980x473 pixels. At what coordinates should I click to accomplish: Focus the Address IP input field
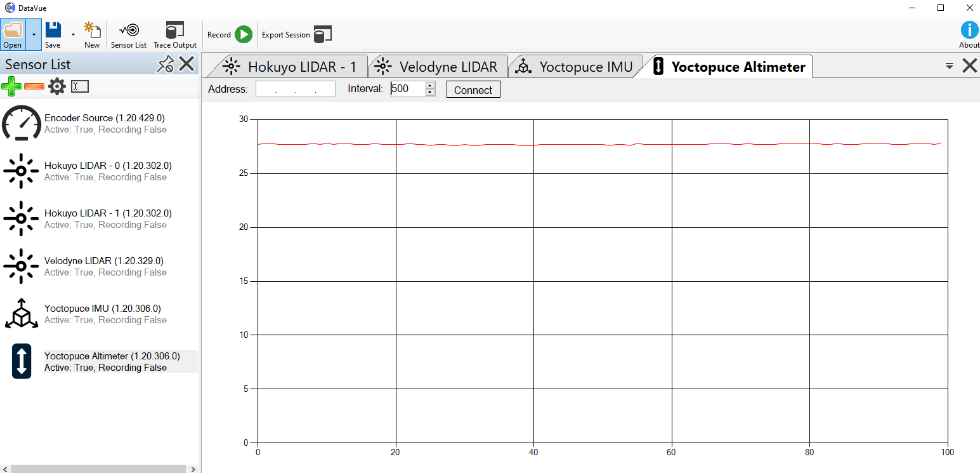[x=296, y=89]
